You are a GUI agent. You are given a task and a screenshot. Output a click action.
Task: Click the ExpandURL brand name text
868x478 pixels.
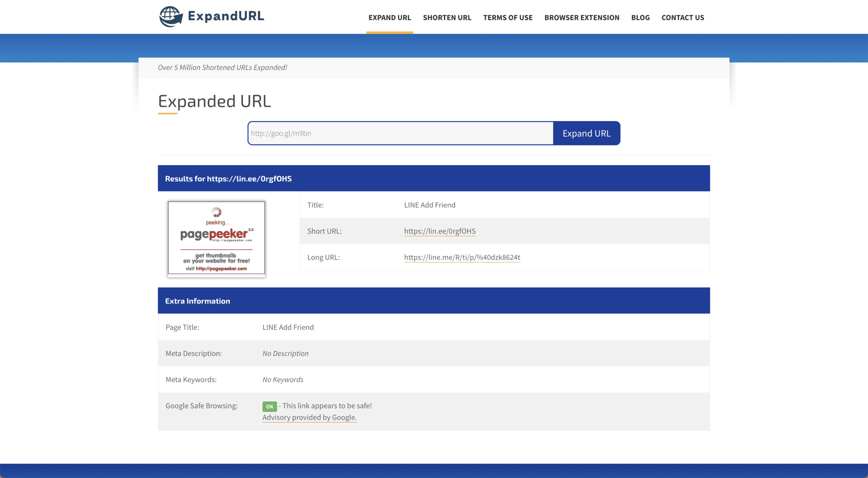226,16
